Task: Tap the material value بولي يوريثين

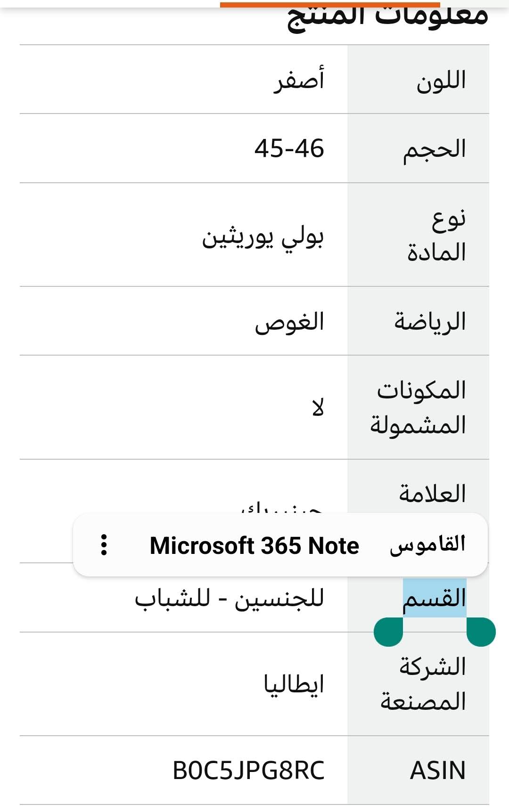Action: [x=263, y=237]
